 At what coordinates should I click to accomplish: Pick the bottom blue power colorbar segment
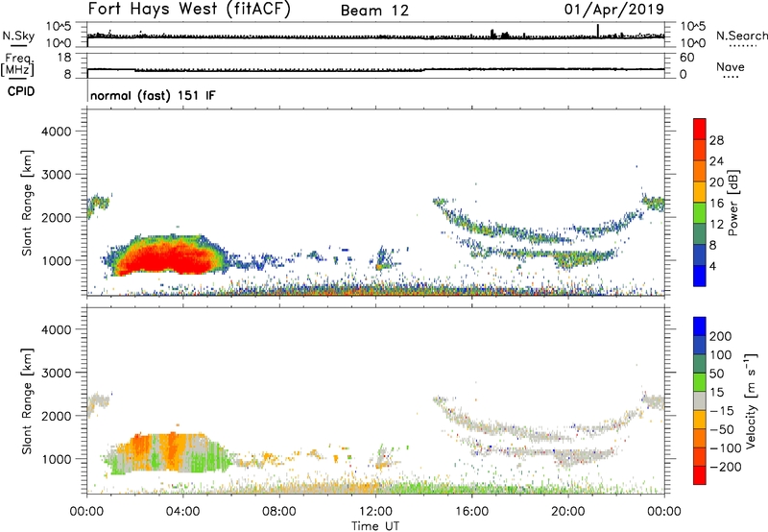point(700,276)
